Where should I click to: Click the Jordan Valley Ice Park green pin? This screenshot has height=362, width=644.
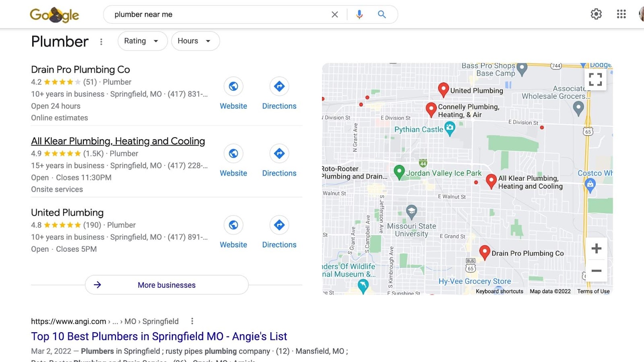pyautogui.click(x=399, y=172)
